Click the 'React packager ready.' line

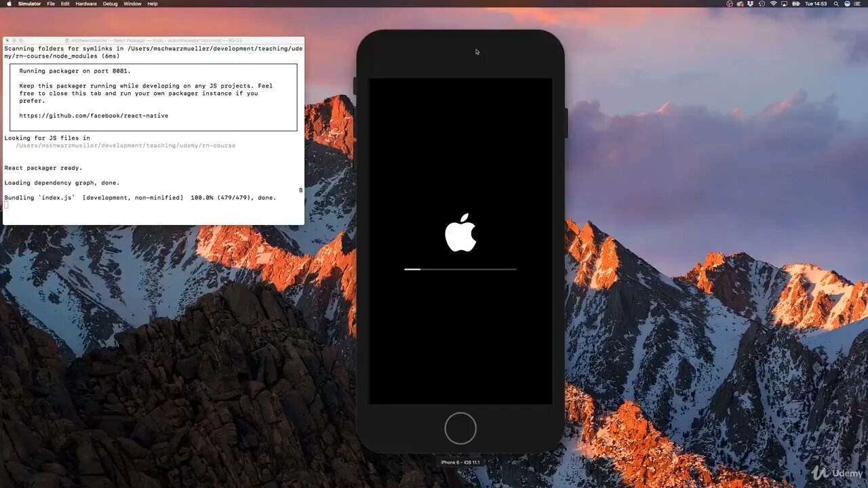pos(43,168)
